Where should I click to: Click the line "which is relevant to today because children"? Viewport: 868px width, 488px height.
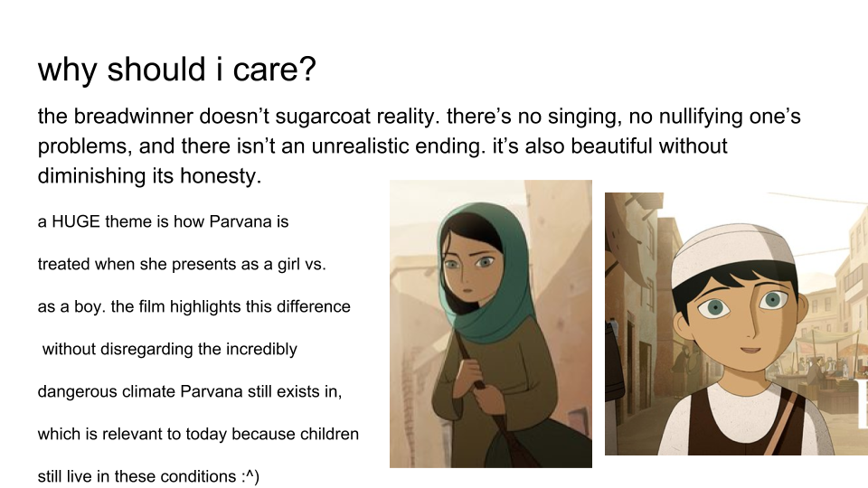click(x=198, y=434)
